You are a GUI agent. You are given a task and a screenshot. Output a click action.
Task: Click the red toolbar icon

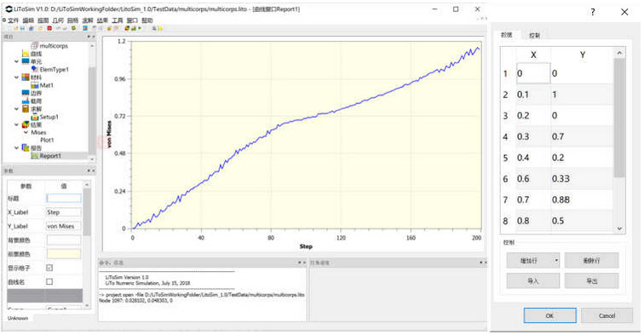click(49, 28)
